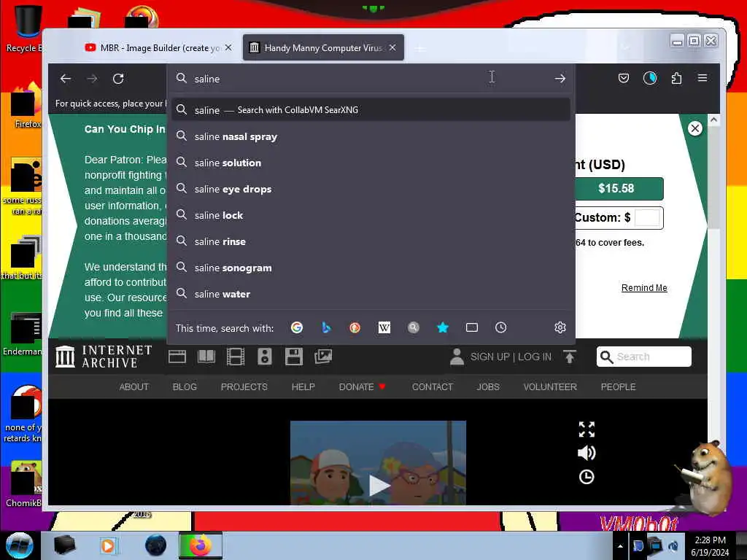This screenshot has width=747, height=560.
Task: Mute the video player volume icon
Action: click(x=587, y=453)
